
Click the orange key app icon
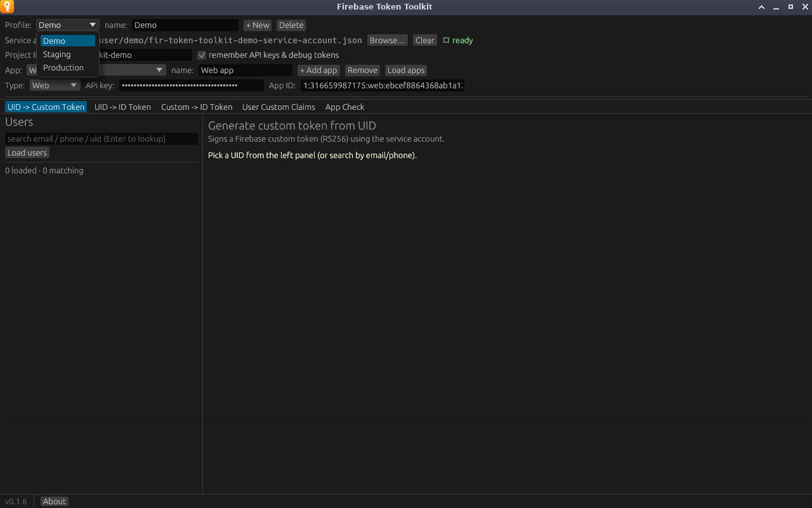click(7, 7)
